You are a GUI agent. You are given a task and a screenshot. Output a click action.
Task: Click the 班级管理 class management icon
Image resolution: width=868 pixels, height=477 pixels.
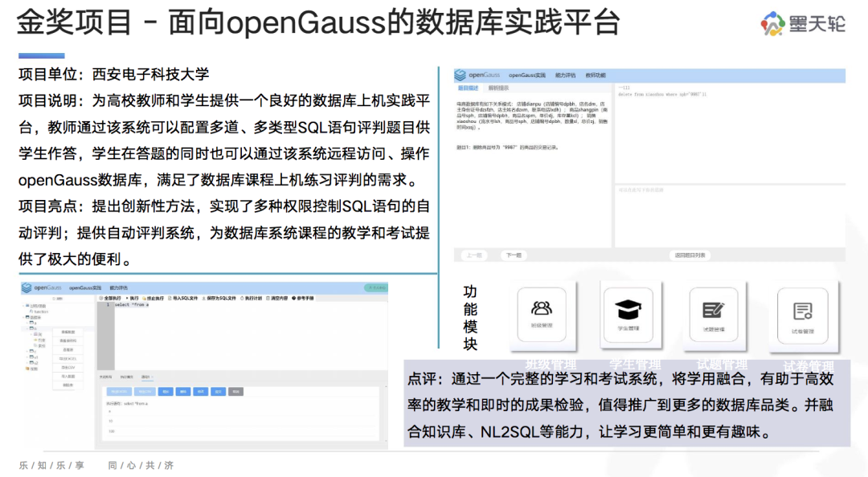click(542, 314)
